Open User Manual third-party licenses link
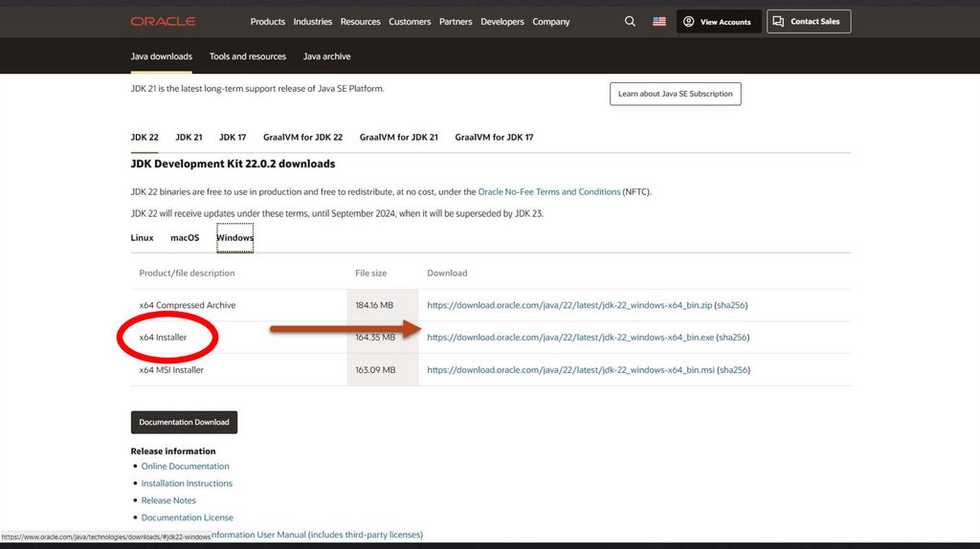 [x=317, y=535]
